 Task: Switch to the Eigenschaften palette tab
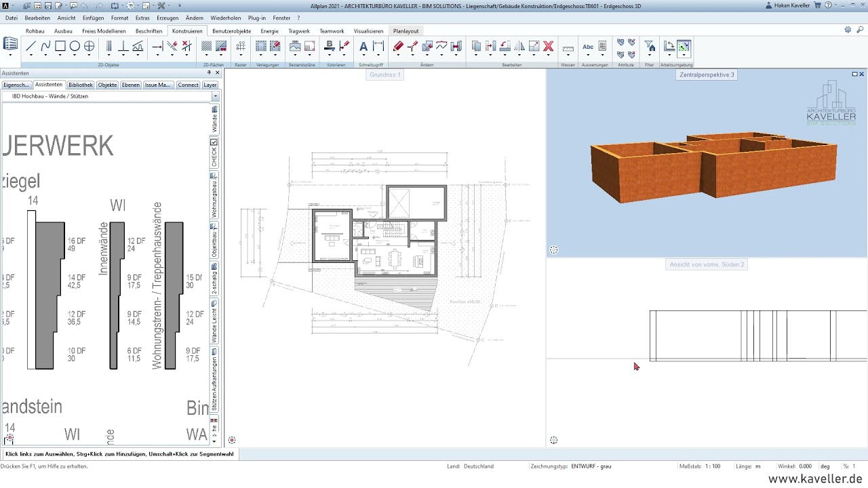[x=16, y=85]
